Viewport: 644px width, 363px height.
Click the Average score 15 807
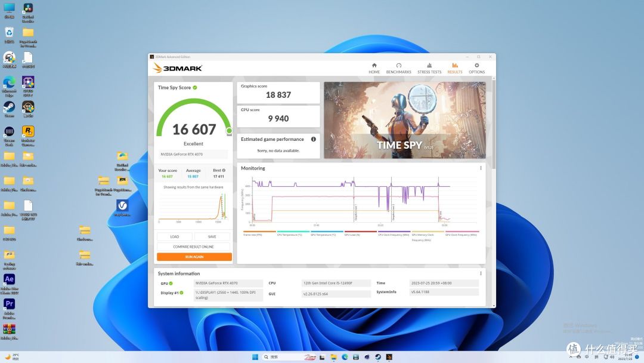click(x=193, y=176)
